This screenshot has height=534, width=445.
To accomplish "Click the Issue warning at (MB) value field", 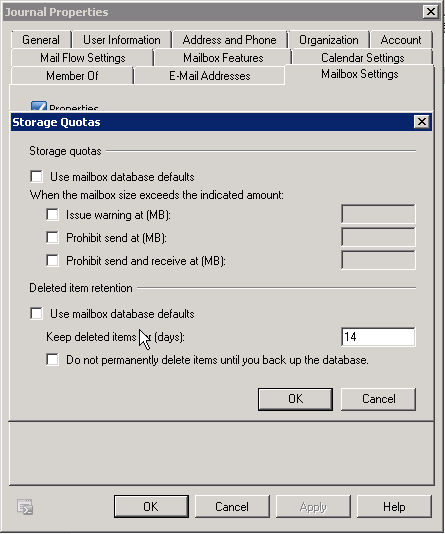I will click(x=378, y=214).
